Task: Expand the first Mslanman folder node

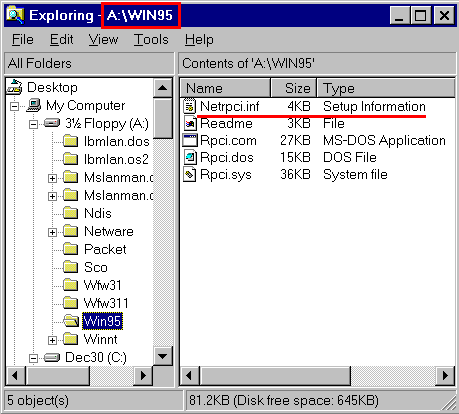Action: pos(52,178)
